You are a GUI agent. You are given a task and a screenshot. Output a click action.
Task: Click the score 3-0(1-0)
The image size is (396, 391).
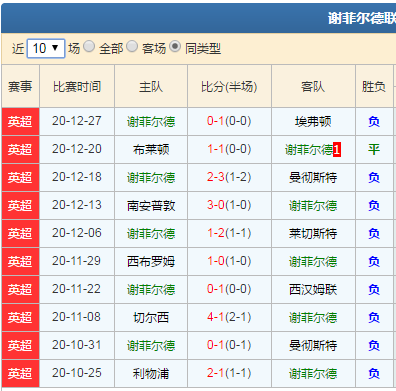229,205
